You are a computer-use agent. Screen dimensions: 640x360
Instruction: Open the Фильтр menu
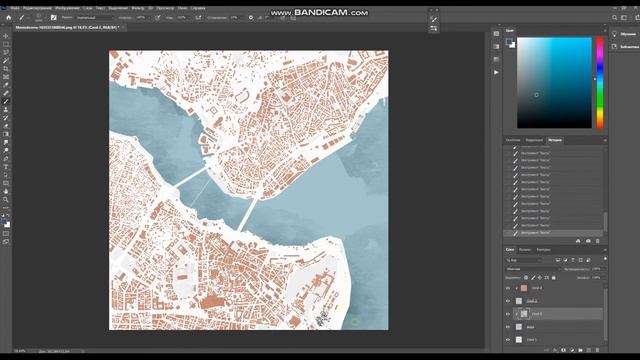click(x=138, y=8)
